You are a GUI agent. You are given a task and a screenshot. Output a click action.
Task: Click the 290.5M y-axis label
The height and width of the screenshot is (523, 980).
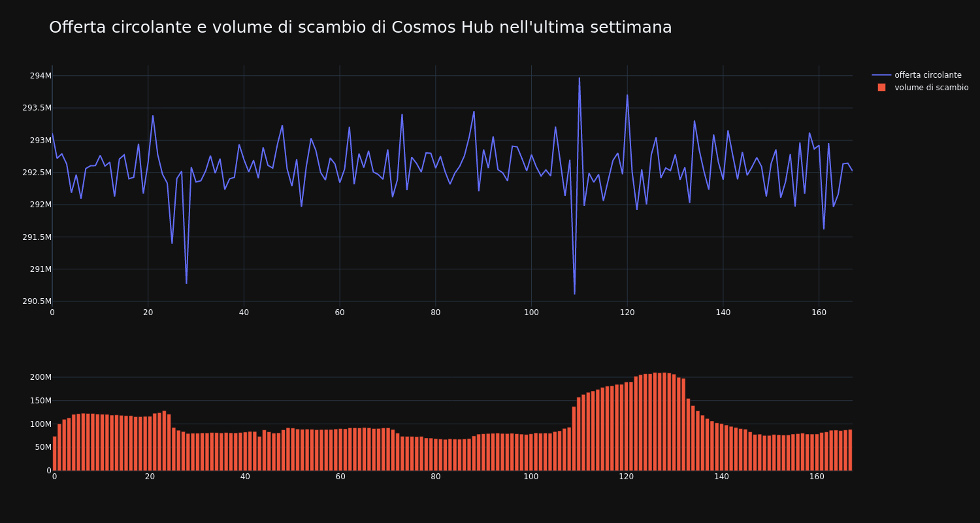pos(37,301)
